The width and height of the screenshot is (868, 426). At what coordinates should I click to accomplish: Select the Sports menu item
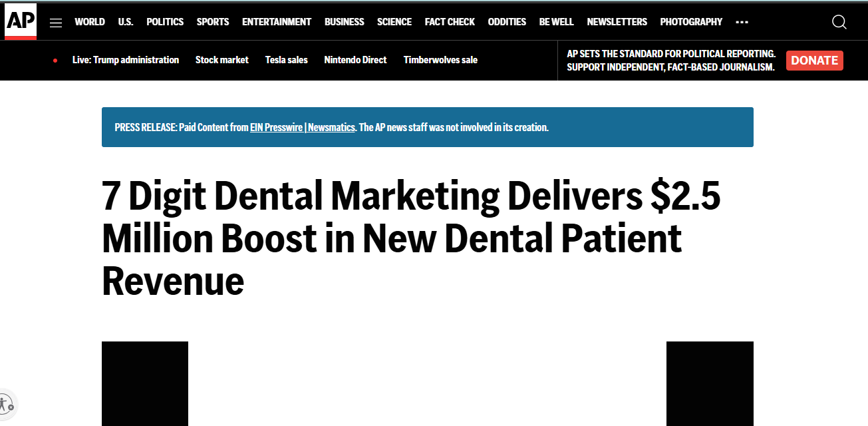coord(213,22)
